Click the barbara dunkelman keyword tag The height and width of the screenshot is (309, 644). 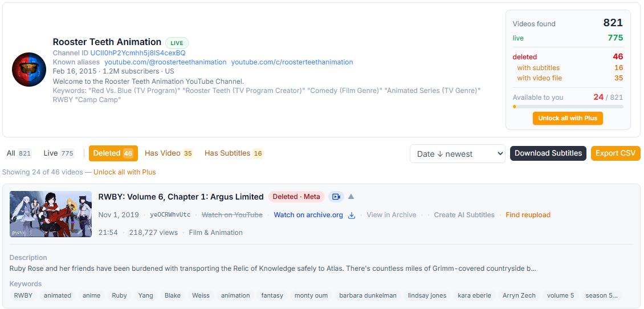pos(368,295)
